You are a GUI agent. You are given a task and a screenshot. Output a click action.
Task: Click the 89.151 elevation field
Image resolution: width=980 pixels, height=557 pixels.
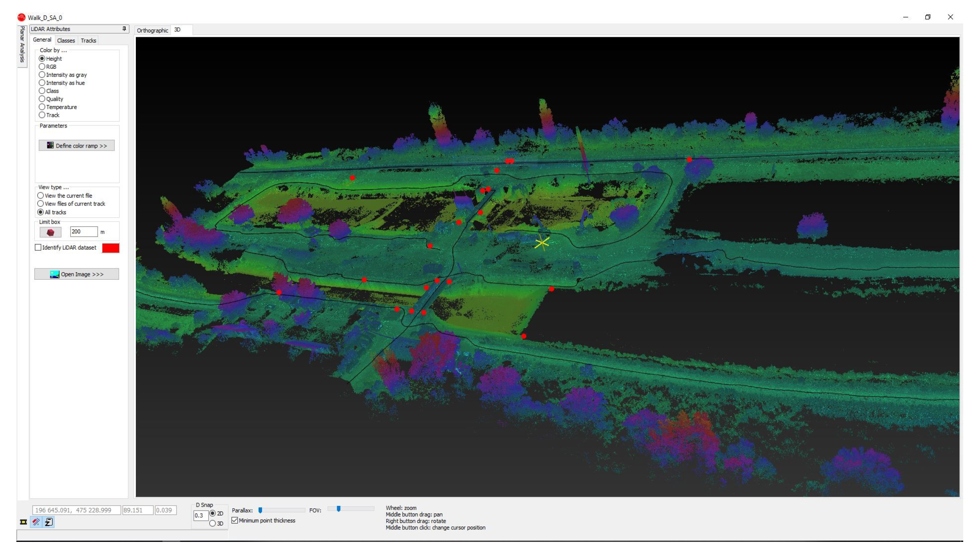[138, 510]
